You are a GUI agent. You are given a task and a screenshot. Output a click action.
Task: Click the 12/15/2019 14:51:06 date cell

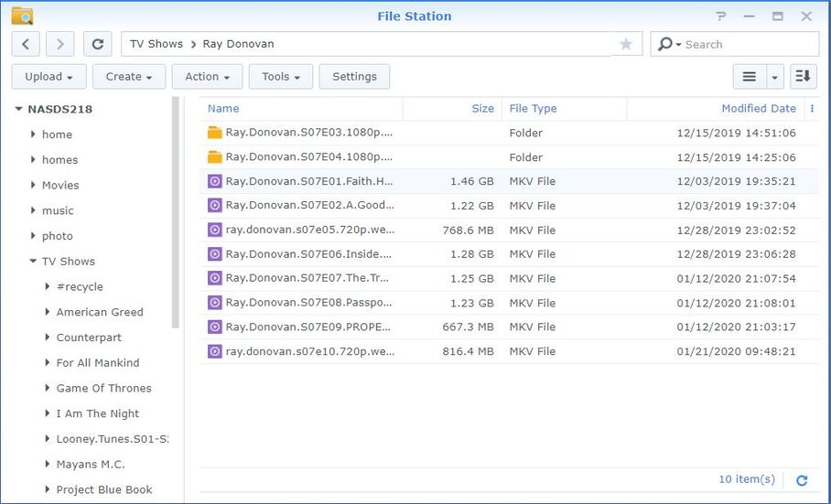tap(736, 133)
